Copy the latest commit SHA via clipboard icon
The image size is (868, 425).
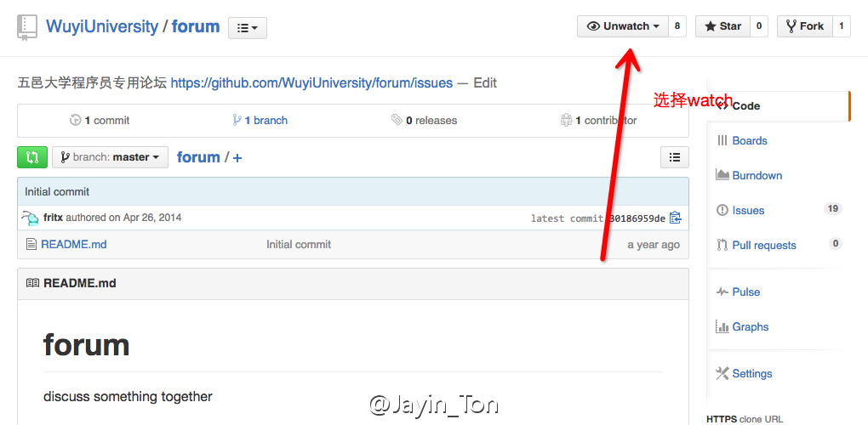tap(675, 218)
